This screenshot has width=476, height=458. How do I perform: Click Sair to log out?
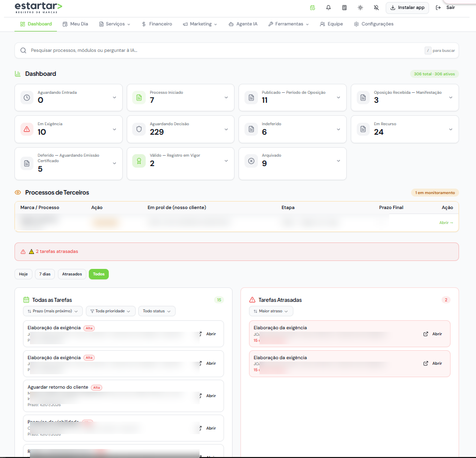click(446, 7)
